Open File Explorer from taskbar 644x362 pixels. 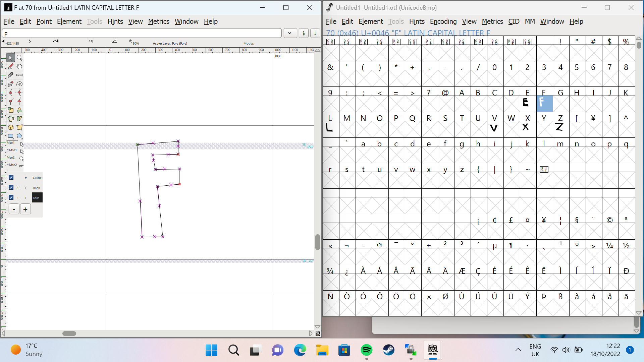(x=322, y=350)
